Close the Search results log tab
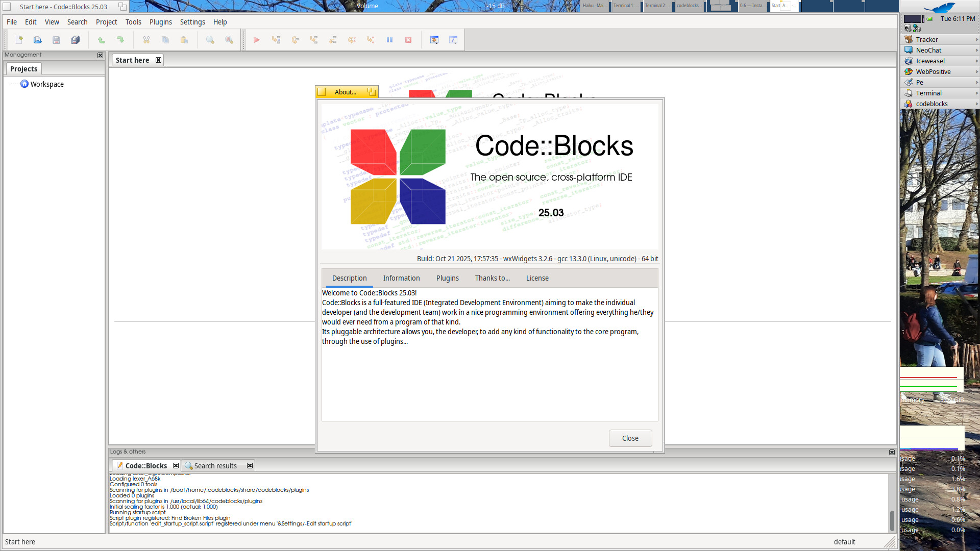The image size is (980, 551). point(250,466)
